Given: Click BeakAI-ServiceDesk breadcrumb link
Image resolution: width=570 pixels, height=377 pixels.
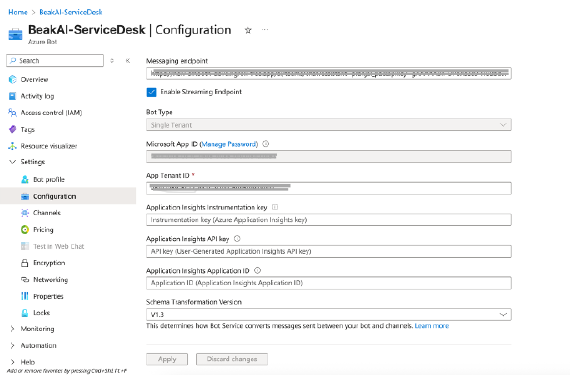Looking at the screenshot, I should [x=71, y=12].
